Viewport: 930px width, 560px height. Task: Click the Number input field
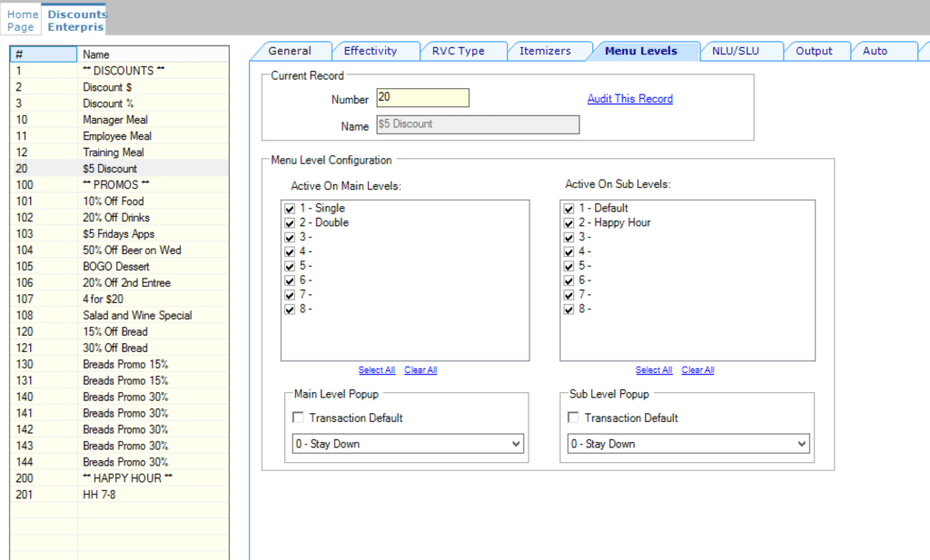point(422,98)
